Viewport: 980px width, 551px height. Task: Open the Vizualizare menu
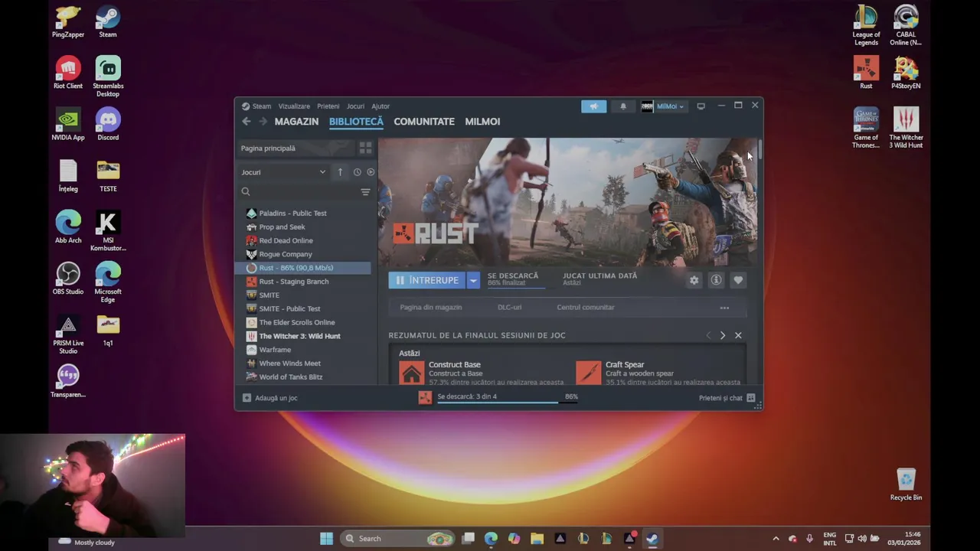tap(294, 106)
